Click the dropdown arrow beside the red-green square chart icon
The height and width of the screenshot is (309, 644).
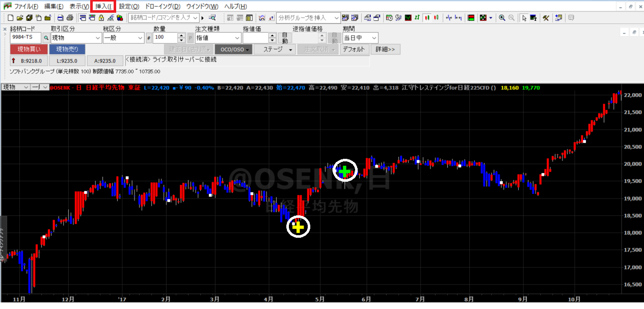coord(491,18)
